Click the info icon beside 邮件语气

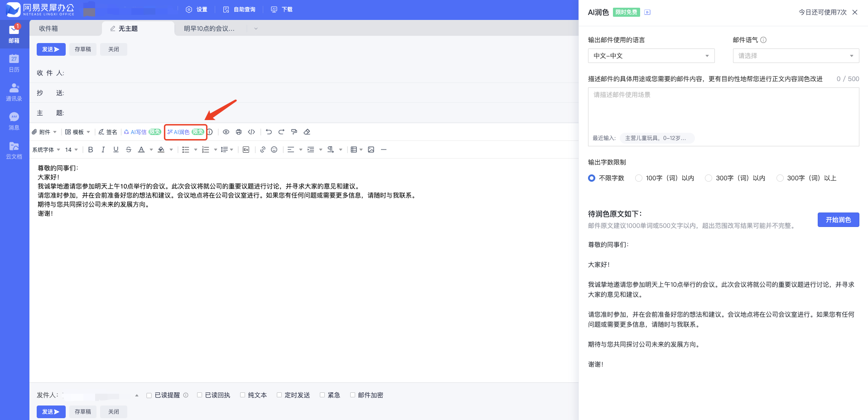(x=763, y=40)
